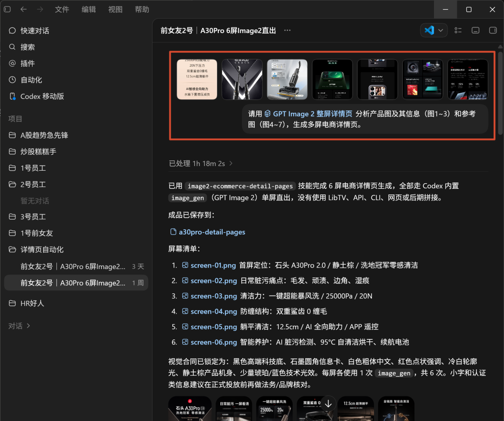Open screen-02.png file link
The height and width of the screenshot is (421, 504).
[x=209, y=281]
